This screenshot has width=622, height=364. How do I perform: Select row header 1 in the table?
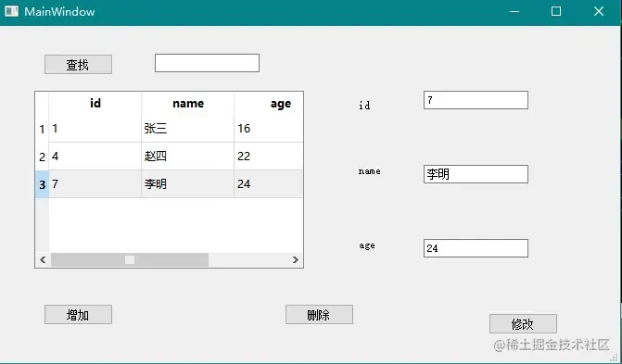pos(42,129)
